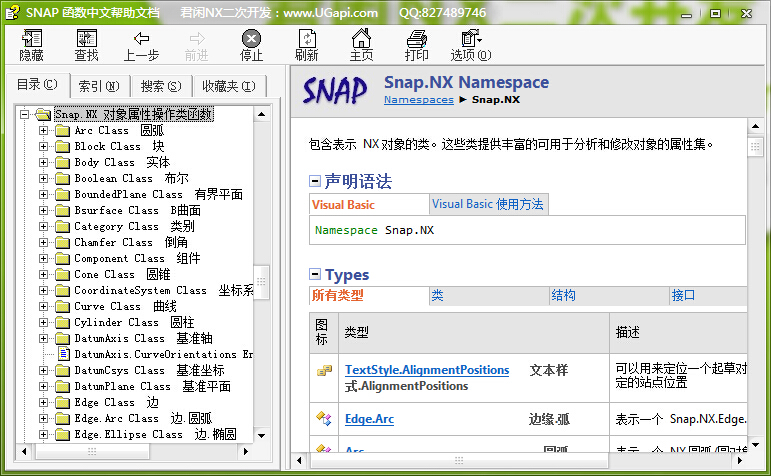This screenshot has width=771, height=476.
Task: Click the Print (打印) toolbar icon
Action: [x=416, y=44]
